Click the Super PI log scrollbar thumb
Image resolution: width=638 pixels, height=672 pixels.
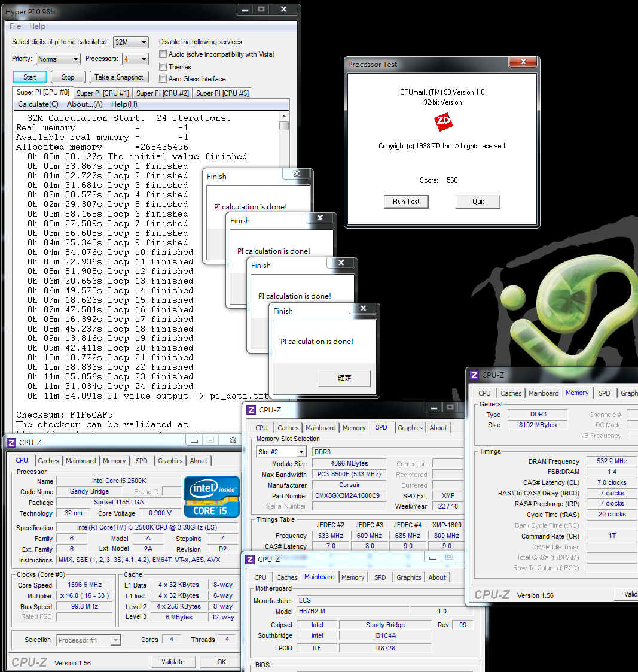[284, 126]
